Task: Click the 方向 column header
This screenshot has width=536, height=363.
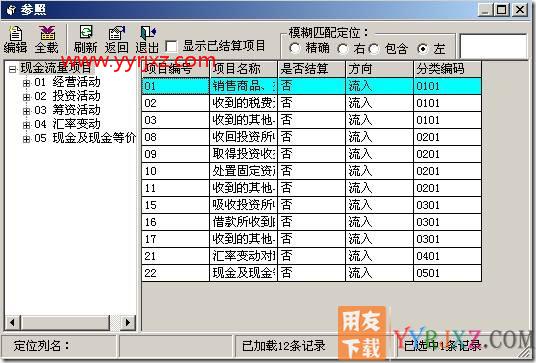Action: coord(379,69)
